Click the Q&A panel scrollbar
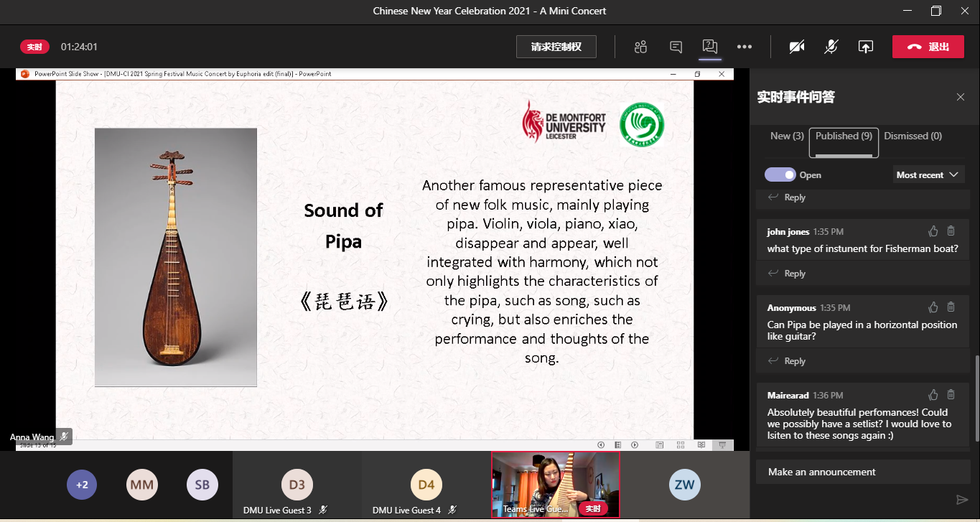980x522 pixels. click(976, 399)
